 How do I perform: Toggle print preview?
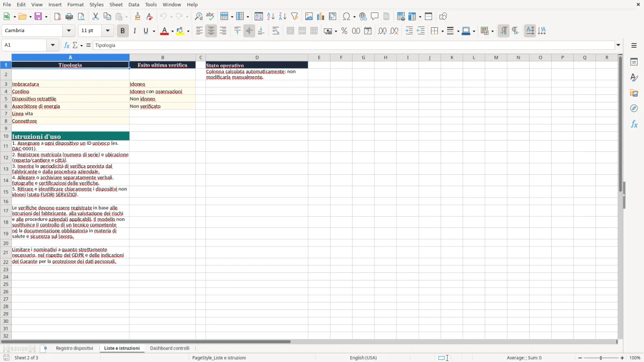[x=81, y=17]
